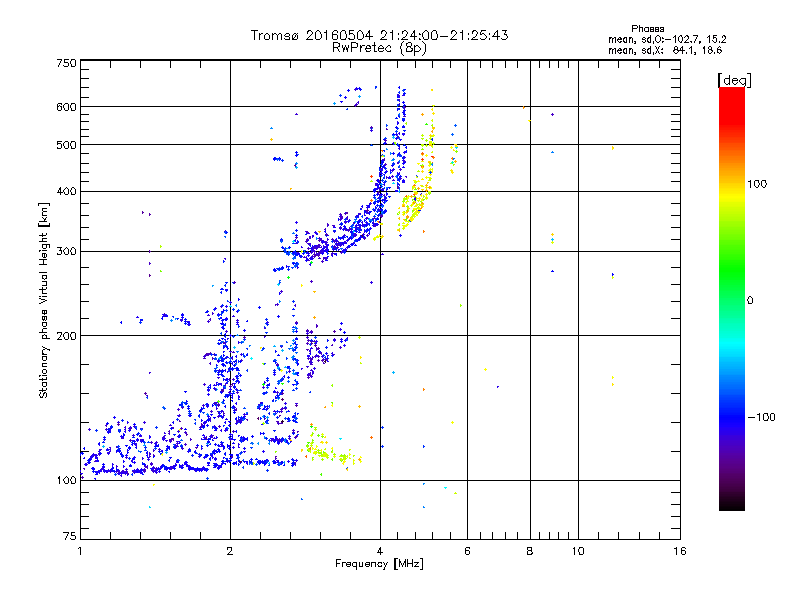Click the '75' y-axis tick label
The width and height of the screenshot is (800, 600).
(70, 536)
